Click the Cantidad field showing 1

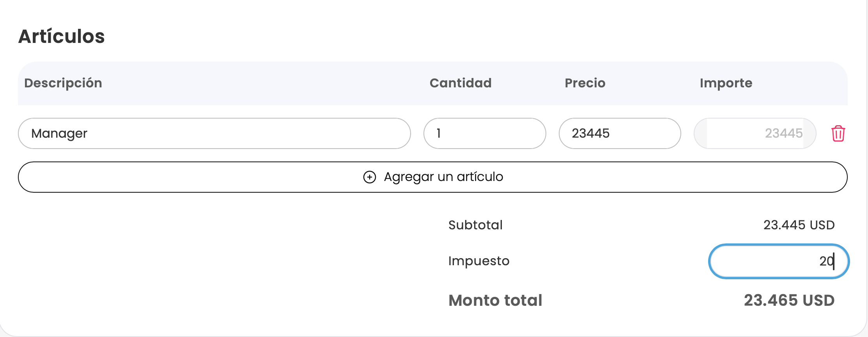click(484, 133)
